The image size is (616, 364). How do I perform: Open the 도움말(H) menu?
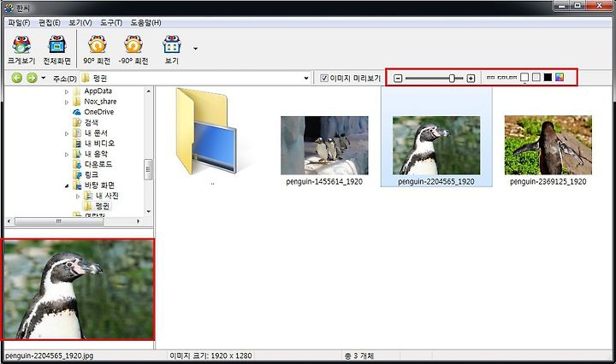(x=145, y=23)
